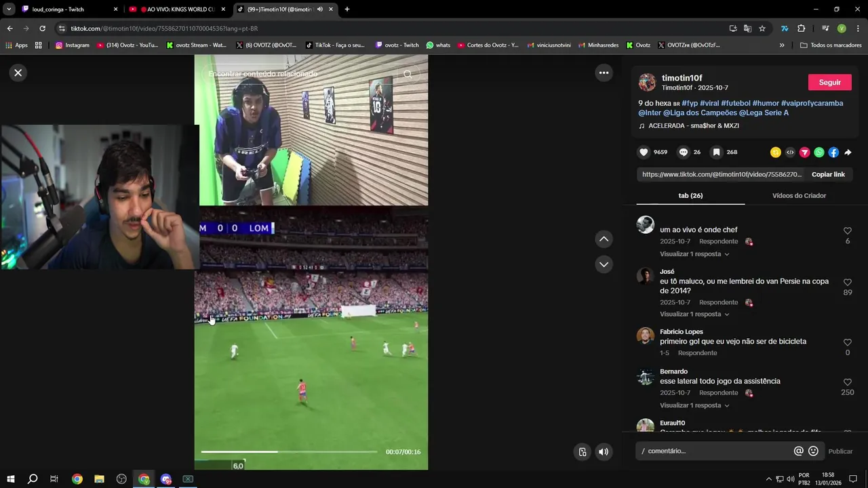Open the 7TV extension icon
868x488 pixels.
point(785,28)
